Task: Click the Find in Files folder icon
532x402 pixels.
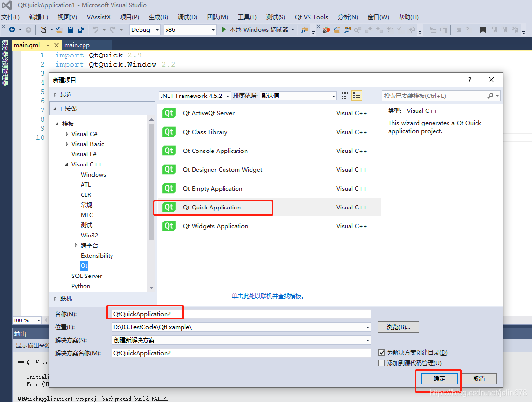Action: (305, 30)
